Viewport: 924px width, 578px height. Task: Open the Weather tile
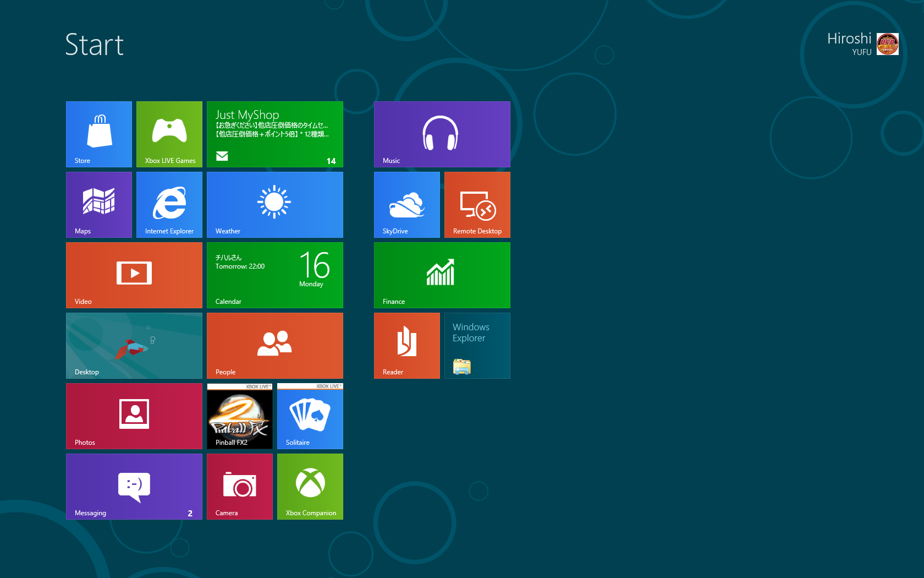coord(275,205)
